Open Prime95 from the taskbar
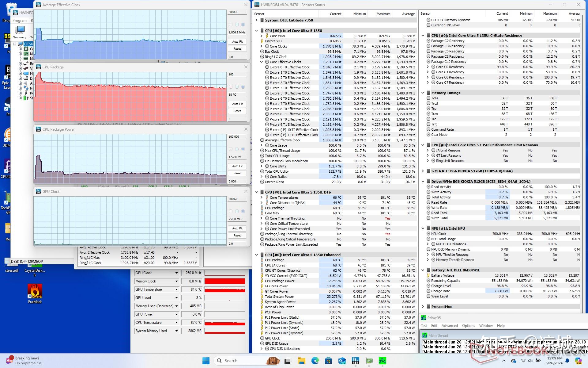588x368 pixels. pyautogui.click(x=382, y=361)
